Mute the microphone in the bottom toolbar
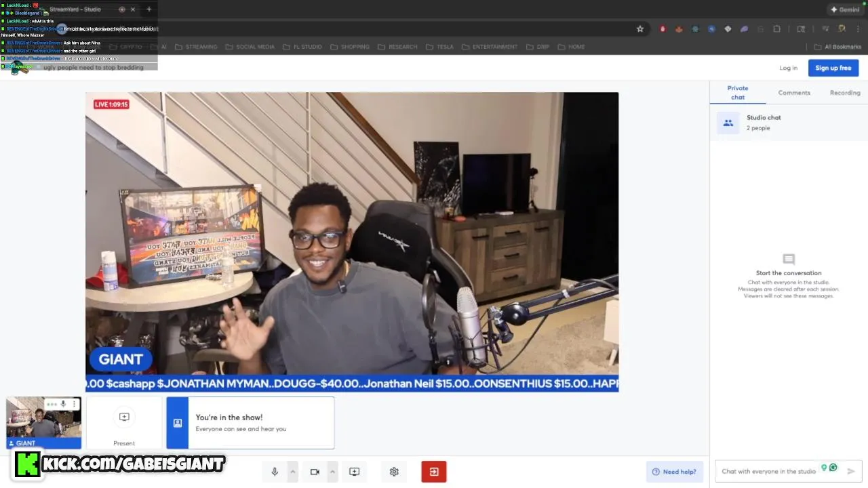The image size is (868, 488). click(275, 472)
